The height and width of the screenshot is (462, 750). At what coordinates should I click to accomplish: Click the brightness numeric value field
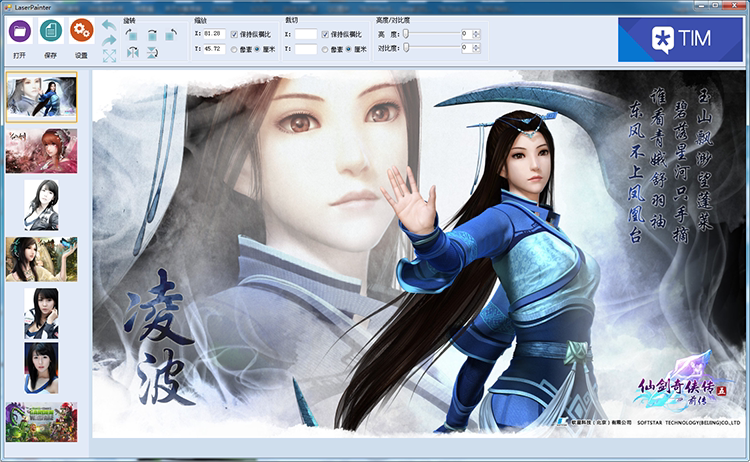[467, 34]
